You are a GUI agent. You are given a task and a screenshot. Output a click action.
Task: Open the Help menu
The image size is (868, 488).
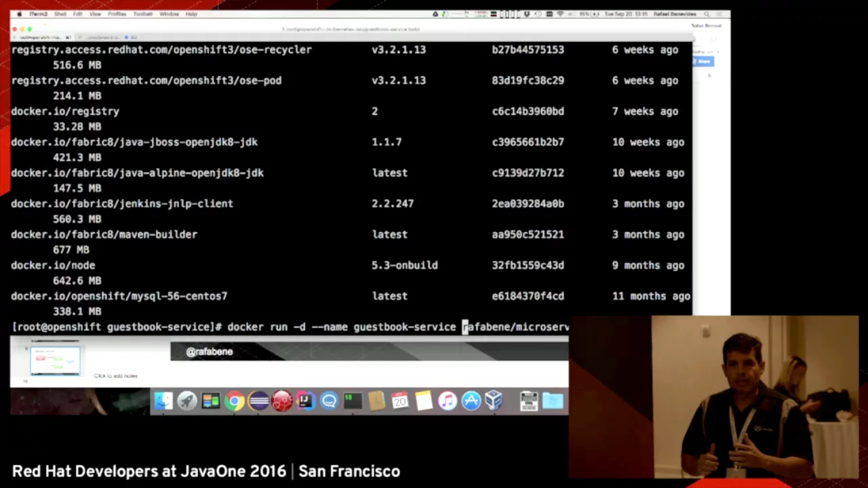click(191, 14)
